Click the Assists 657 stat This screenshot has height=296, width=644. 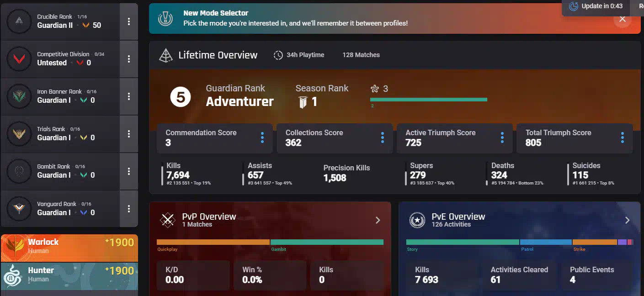(267, 174)
